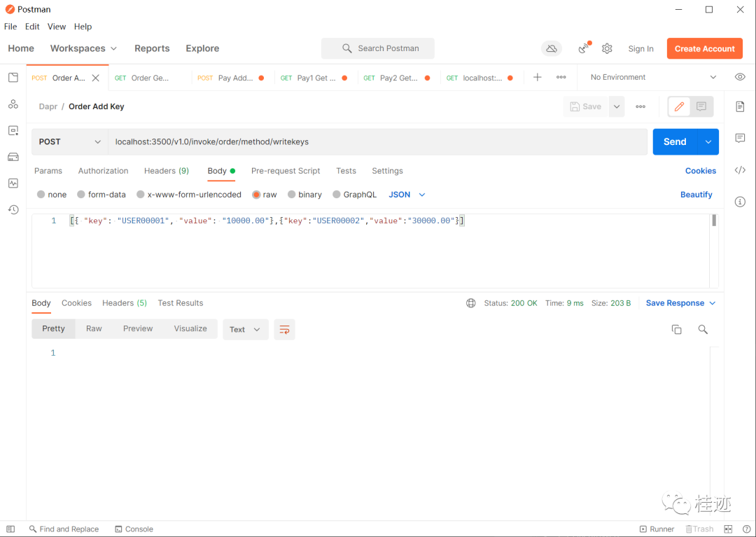
Task: Open the View menu
Action: click(x=57, y=27)
